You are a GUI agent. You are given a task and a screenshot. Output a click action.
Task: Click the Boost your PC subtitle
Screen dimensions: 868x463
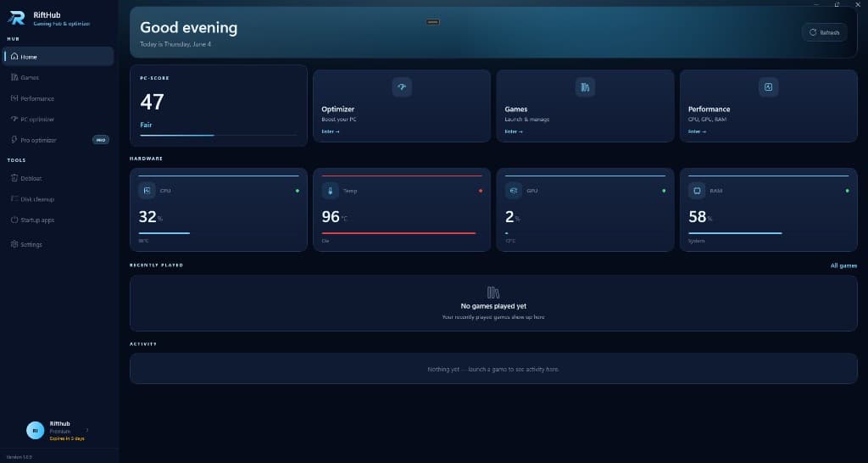[339, 120]
